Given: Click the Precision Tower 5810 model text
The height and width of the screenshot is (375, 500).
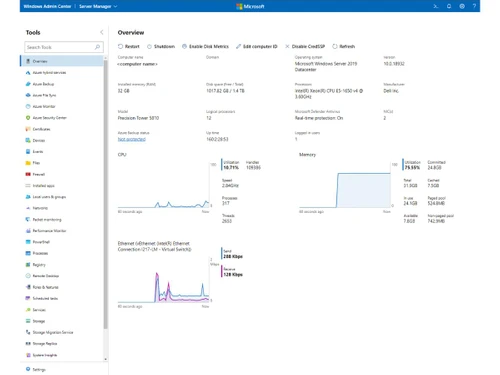Looking at the screenshot, I should click(x=138, y=118).
